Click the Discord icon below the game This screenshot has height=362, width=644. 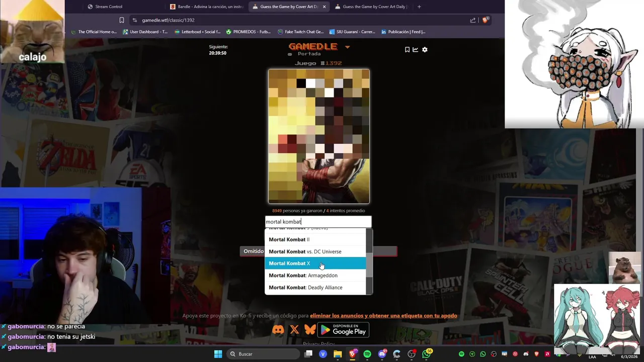click(x=278, y=330)
